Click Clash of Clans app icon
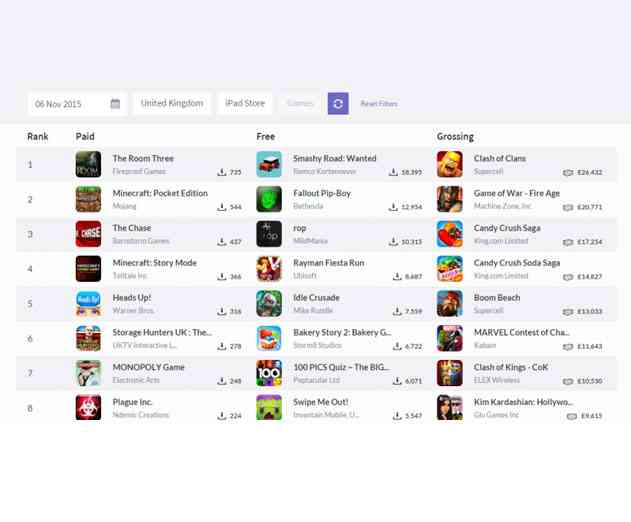The image size is (631, 522). pyautogui.click(x=450, y=164)
